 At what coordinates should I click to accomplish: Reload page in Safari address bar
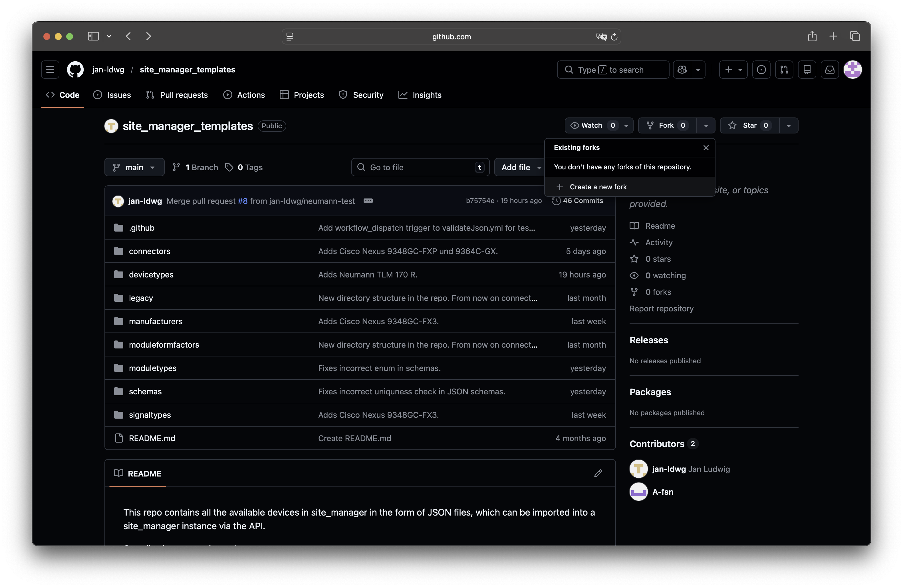click(614, 37)
